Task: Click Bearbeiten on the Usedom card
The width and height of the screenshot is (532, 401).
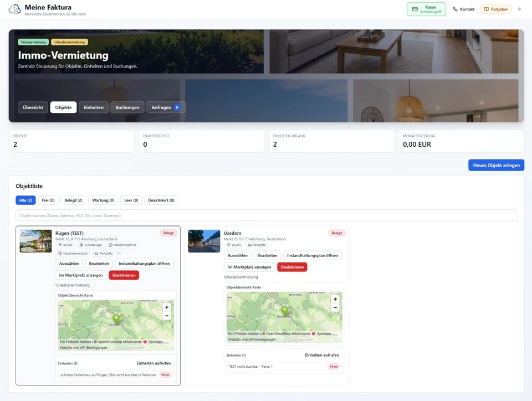Action: 267,255
